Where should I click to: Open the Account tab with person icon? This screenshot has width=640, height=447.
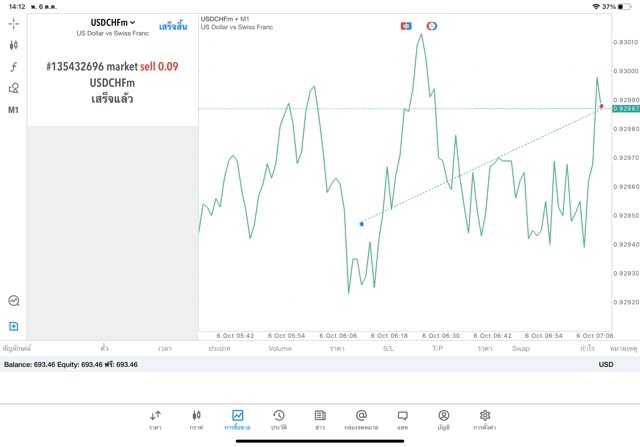point(443,419)
